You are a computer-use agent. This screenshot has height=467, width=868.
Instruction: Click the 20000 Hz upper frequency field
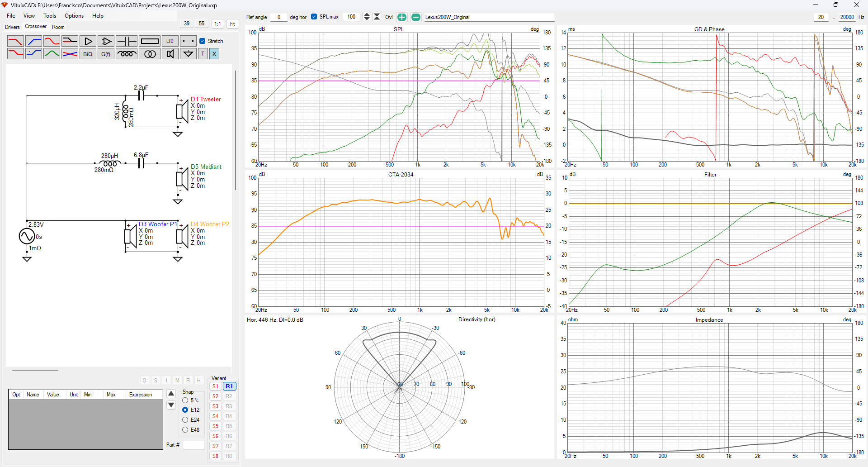847,17
